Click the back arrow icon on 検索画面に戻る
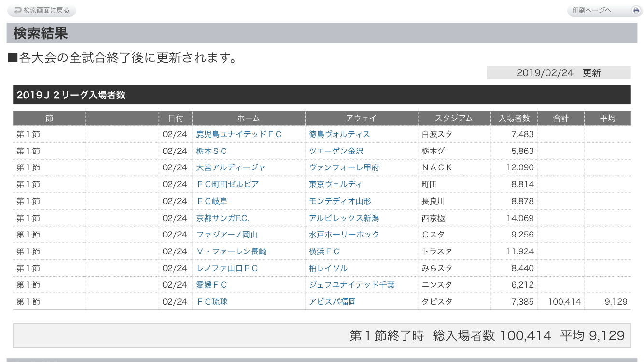This screenshot has height=362, width=644. pyautogui.click(x=18, y=10)
